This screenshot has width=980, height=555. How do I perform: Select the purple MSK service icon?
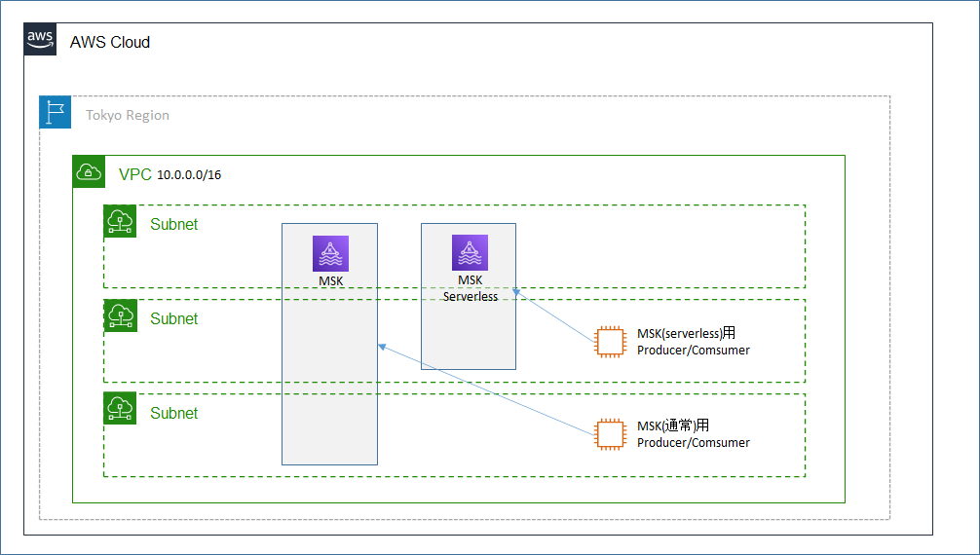330,254
